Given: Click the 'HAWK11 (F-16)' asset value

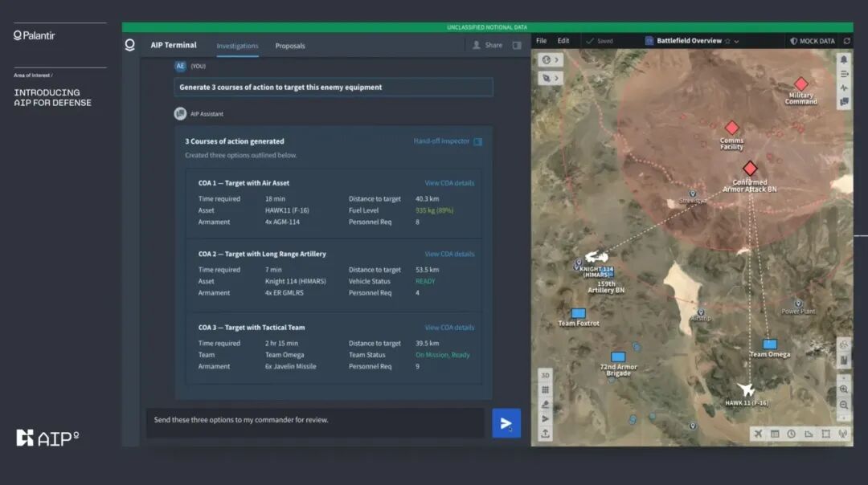Looking at the screenshot, I should pos(287,210).
